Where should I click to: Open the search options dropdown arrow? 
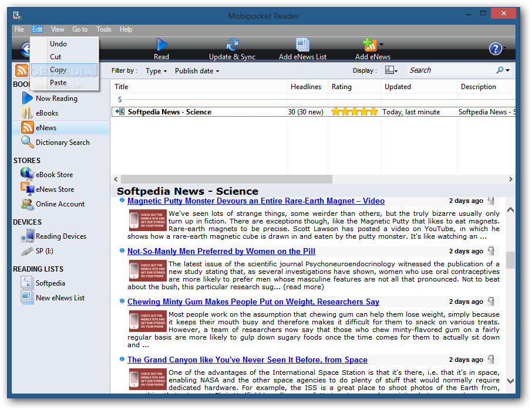[x=507, y=70]
